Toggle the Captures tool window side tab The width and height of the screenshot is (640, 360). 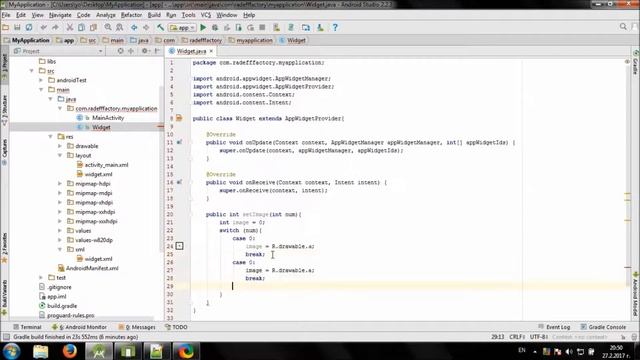click(x=4, y=151)
